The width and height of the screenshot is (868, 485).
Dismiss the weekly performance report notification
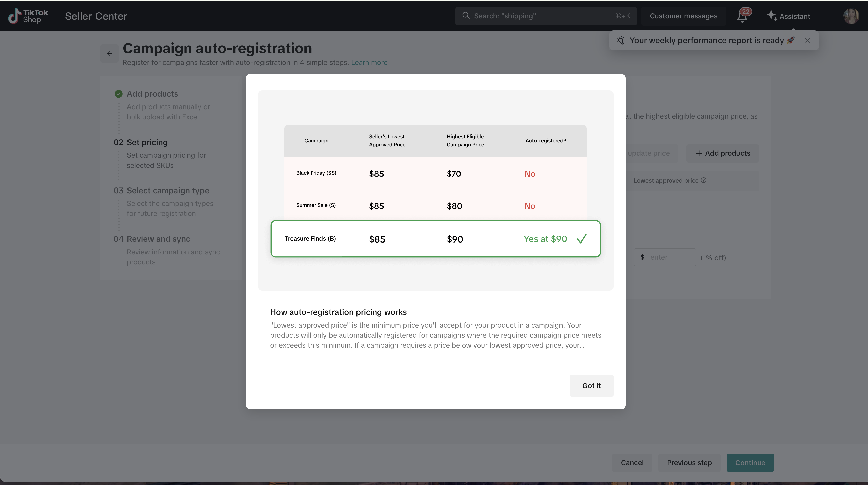807,40
